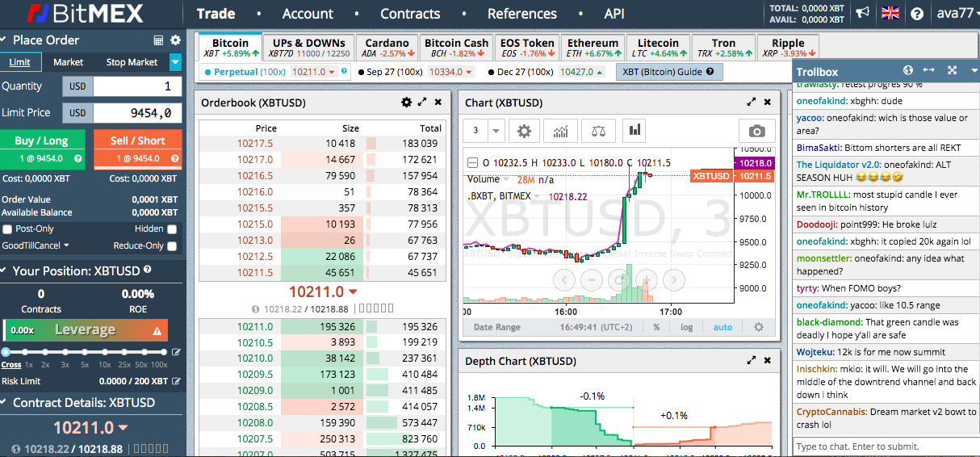Click the leverage warning triangle icon

157,330
